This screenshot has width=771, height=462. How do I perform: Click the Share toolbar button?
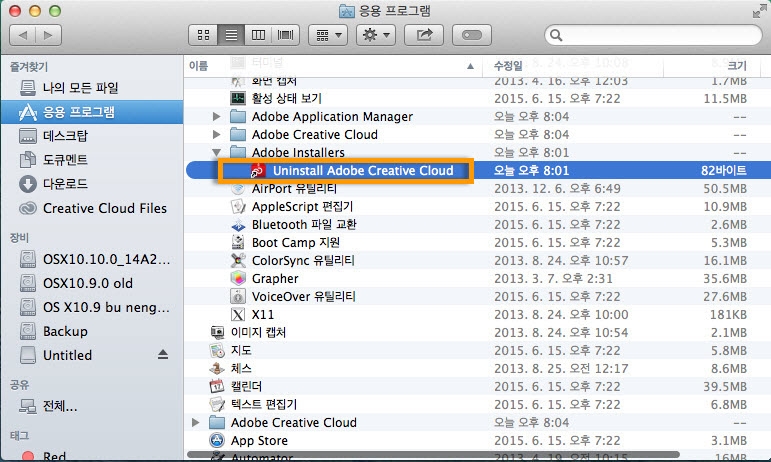(x=424, y=35)
